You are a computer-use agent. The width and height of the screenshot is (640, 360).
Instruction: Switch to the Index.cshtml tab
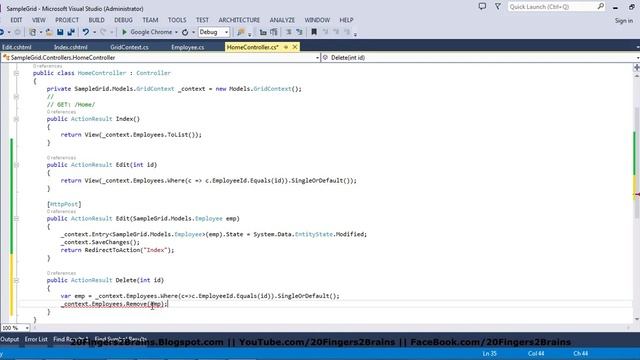(71, 47)
